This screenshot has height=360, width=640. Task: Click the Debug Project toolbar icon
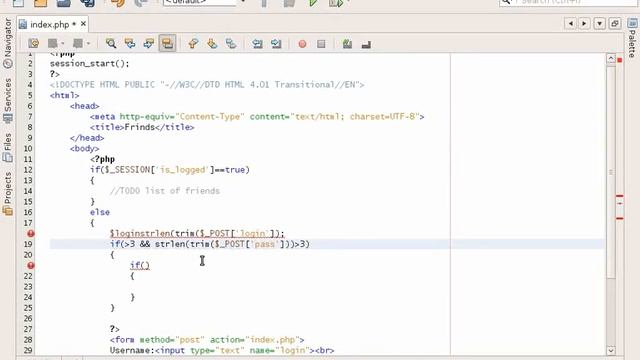coord(336,3)
